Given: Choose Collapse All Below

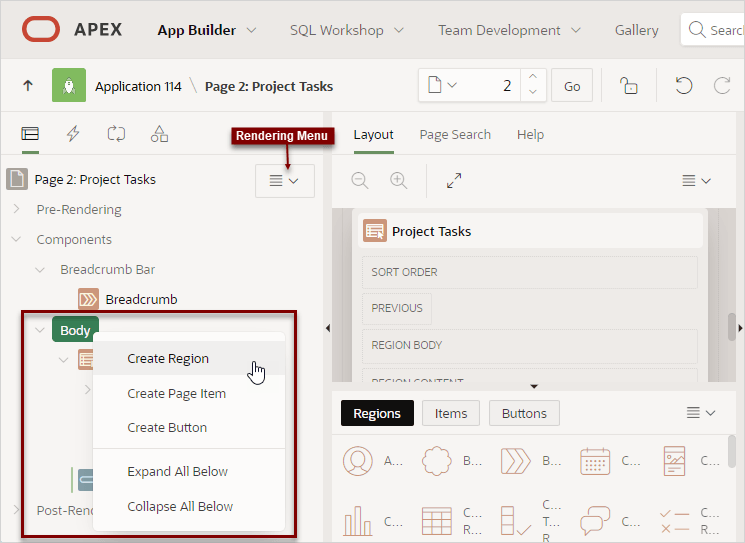Looking at the screenshot, I should click(x=189, y=506).
